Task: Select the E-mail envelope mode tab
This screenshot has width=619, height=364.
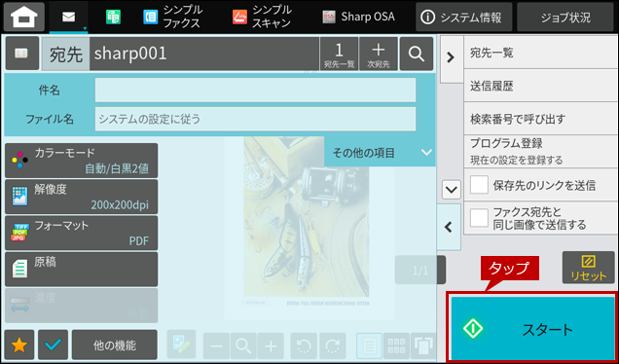Action: 69,18
